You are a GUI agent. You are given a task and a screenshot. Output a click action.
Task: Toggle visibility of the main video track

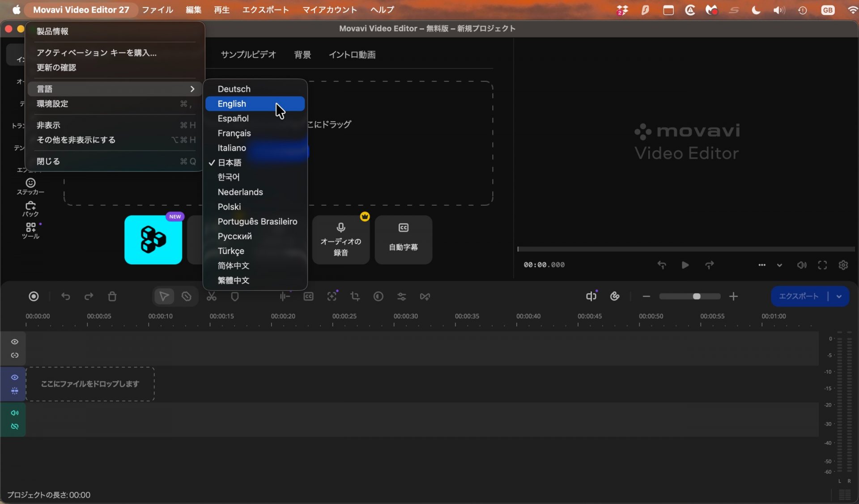pyautogui.click(x=15, y=377)
